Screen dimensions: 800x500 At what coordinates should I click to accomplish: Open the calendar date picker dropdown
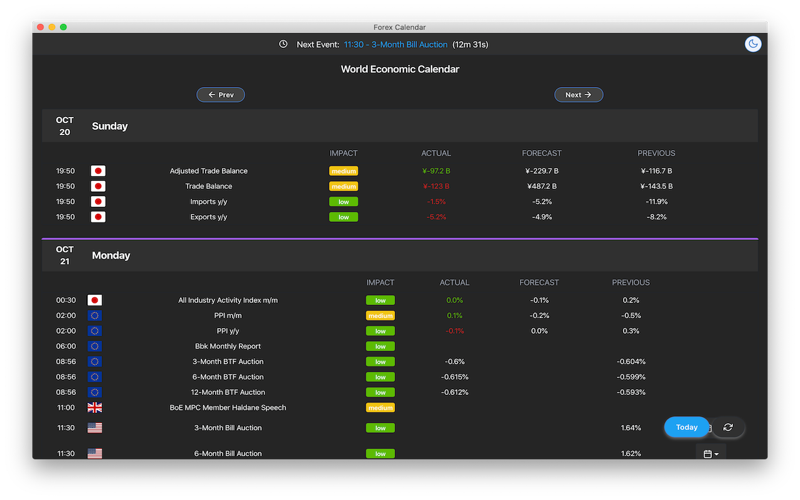pyautogui.click(x=711, y=454)
